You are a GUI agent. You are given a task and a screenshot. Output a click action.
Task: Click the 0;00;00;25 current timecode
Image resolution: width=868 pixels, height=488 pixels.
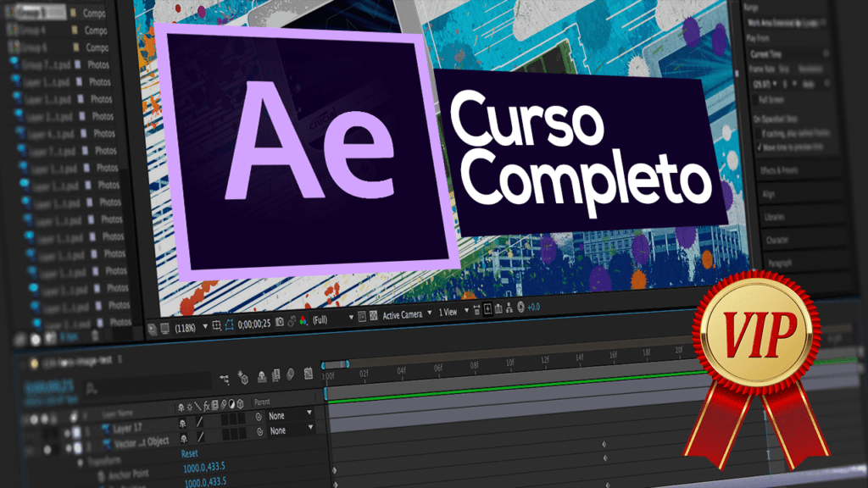pyautogui.click(x=254, y=324)
